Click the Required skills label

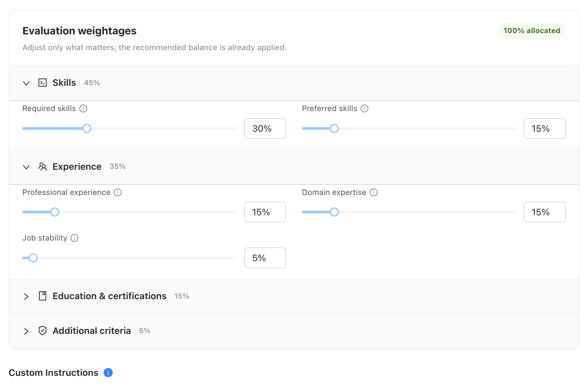pos(49,108)
